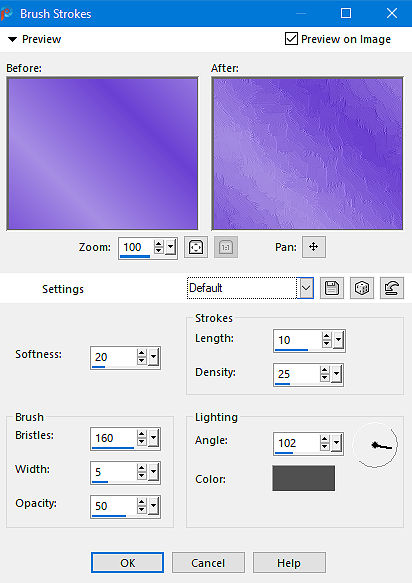The image size is (412, 583).
Task: Click the Fit to Window zoom icon
Action: [x=196, y=247]
